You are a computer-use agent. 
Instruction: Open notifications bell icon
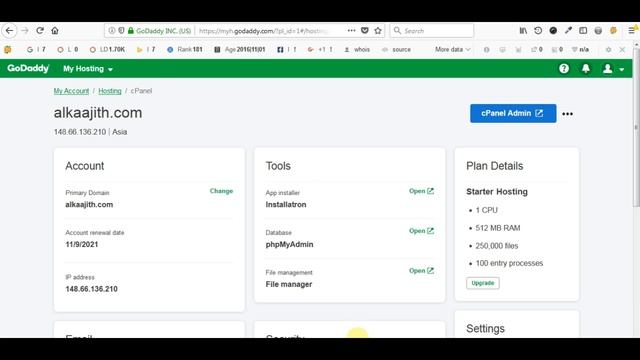click(x=586, y=69)
